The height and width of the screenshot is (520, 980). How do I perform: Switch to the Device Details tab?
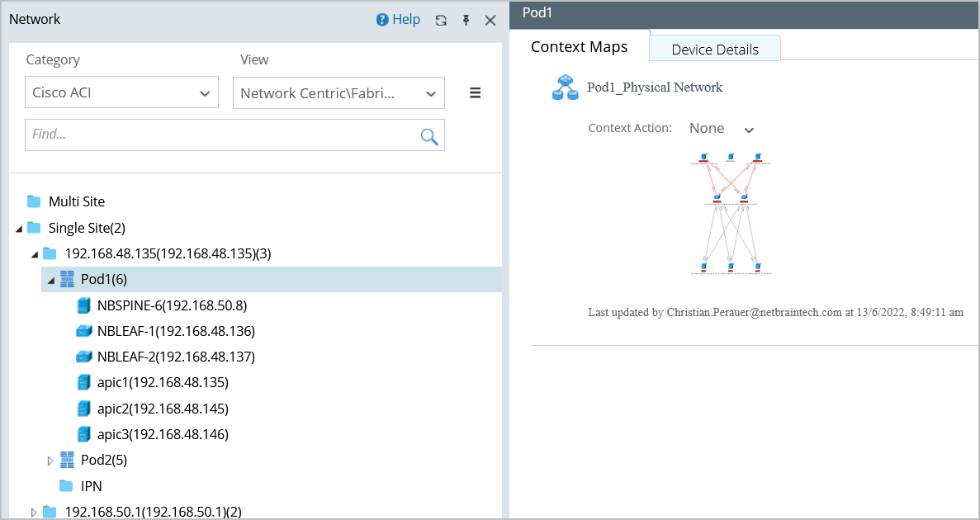[715, 50]
